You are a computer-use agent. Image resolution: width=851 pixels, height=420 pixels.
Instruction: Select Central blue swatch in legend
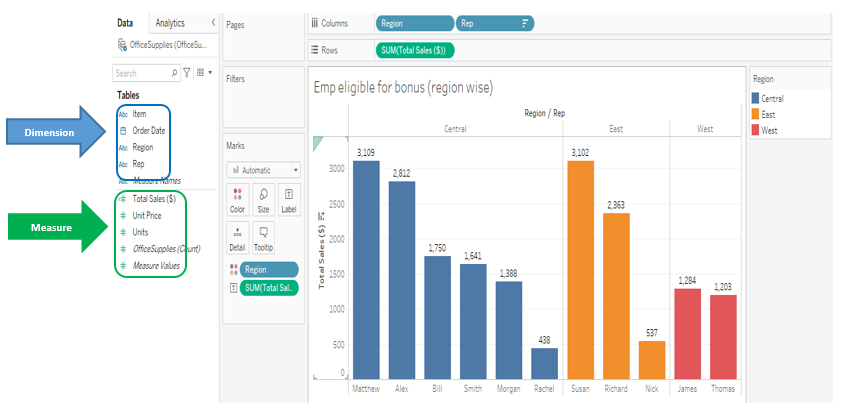(x=756, y=99)
